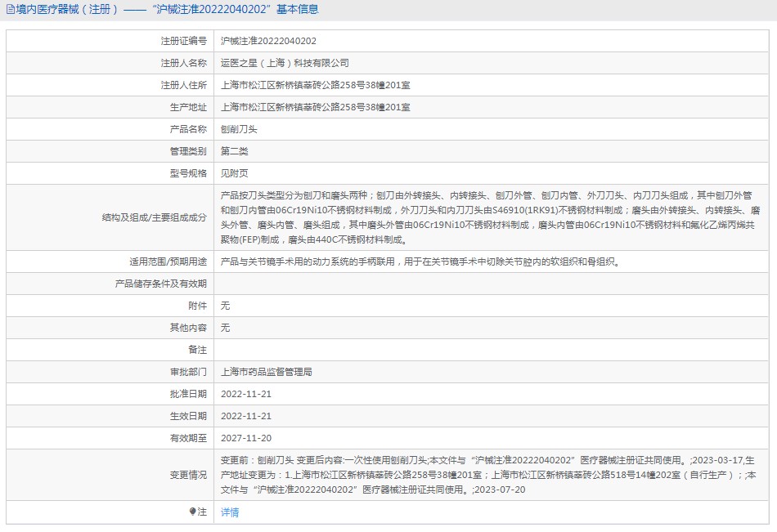
Task: Click management category value 第二类
Action: tap(235, 151)
